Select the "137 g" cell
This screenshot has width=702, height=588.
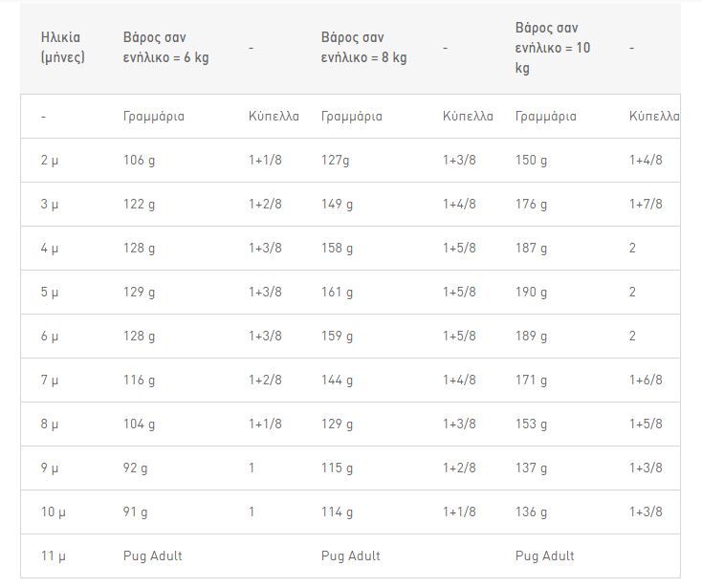532,468
